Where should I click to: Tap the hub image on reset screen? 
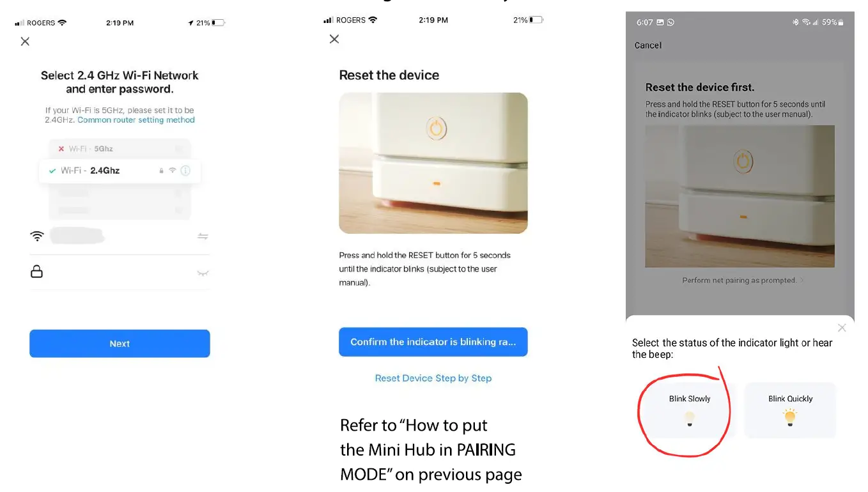(433, 163)
